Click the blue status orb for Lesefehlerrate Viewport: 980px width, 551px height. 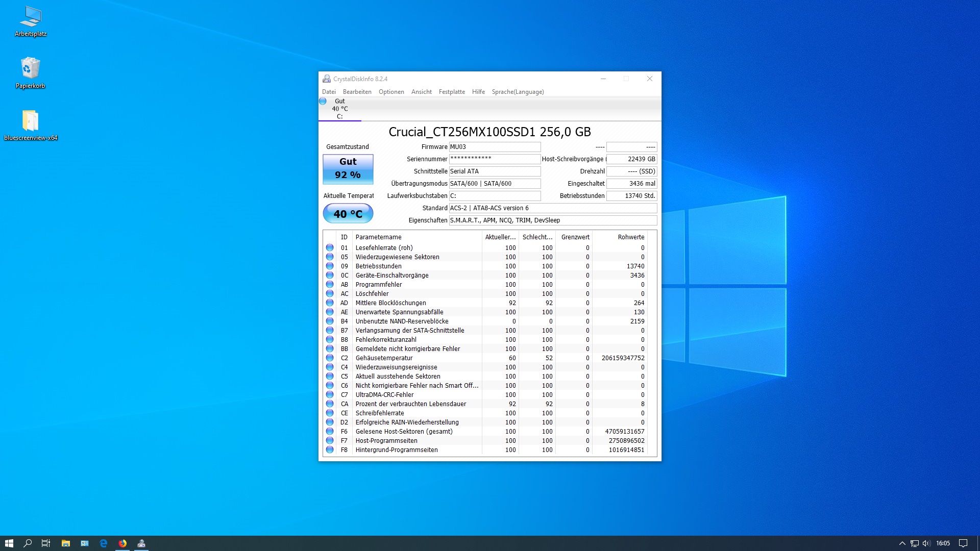(x=330, y=247)
